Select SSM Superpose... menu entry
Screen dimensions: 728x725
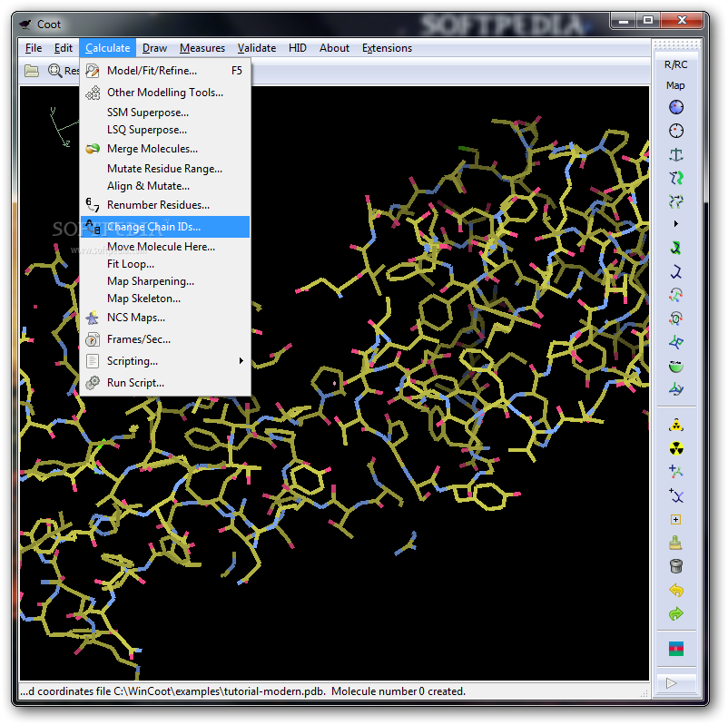(x=165, y=113)
